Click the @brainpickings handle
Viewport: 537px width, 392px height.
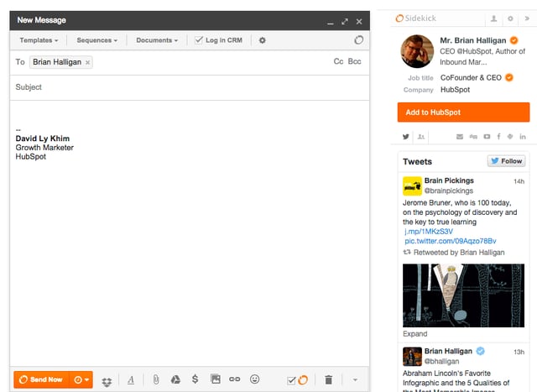(449, 191)
